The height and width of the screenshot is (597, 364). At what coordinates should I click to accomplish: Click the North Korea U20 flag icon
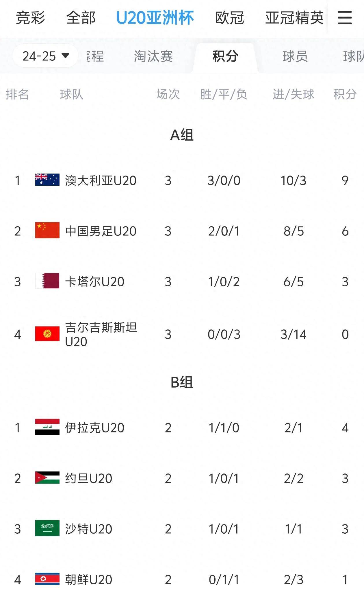(47, 579)
